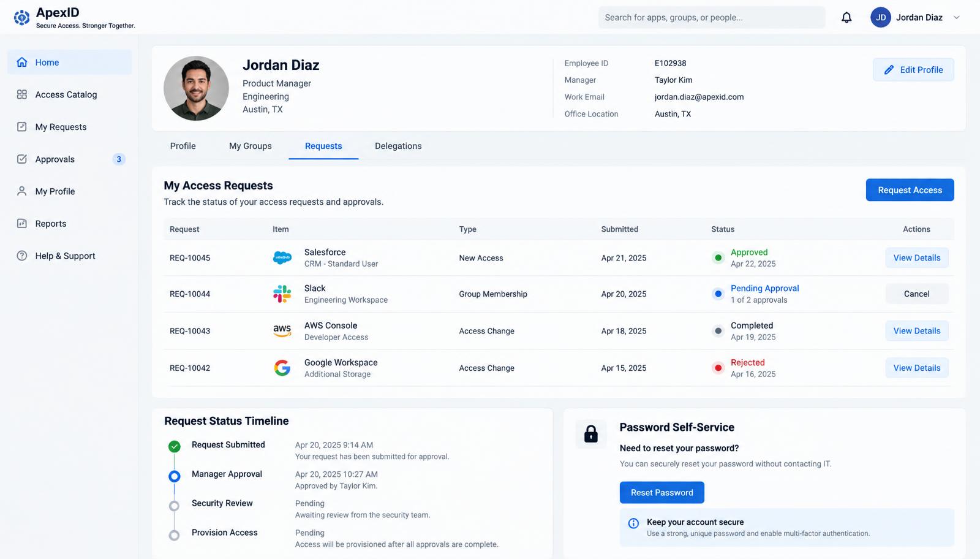Click the Salesforce cloud icon
The width and height of the screenshot is (980, 559).
click(x=282, y=258)
